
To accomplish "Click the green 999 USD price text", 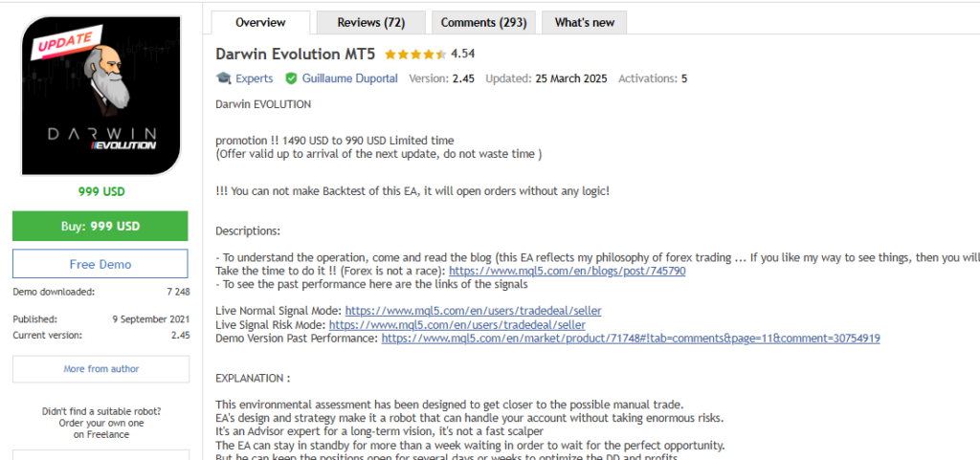I will 101,191.
